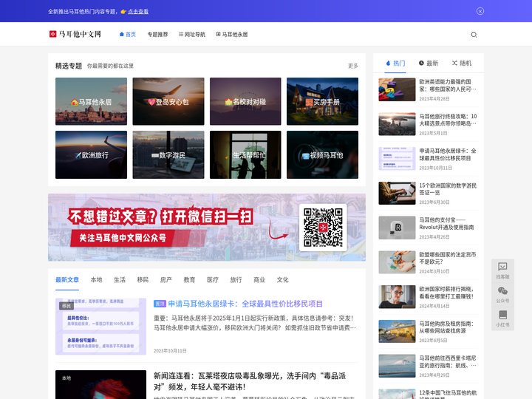This screenshot has height=399, width=532.
Task: Follow the 点击查看 link in banner
Action: (x=138, y=11)
